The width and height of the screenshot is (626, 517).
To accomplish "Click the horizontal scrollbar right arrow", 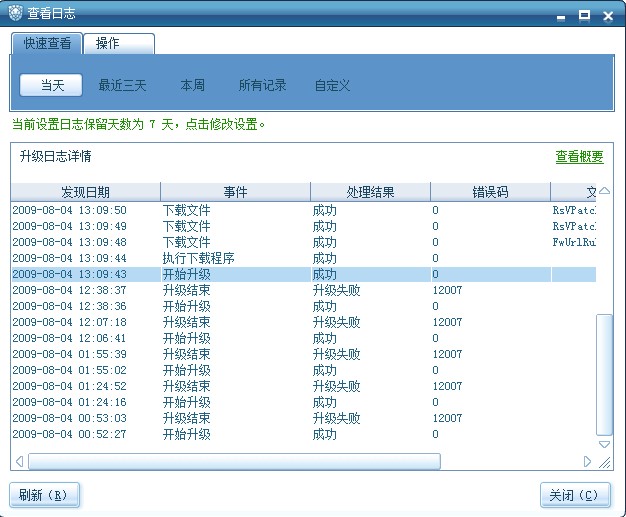I will tap(587, 462).
